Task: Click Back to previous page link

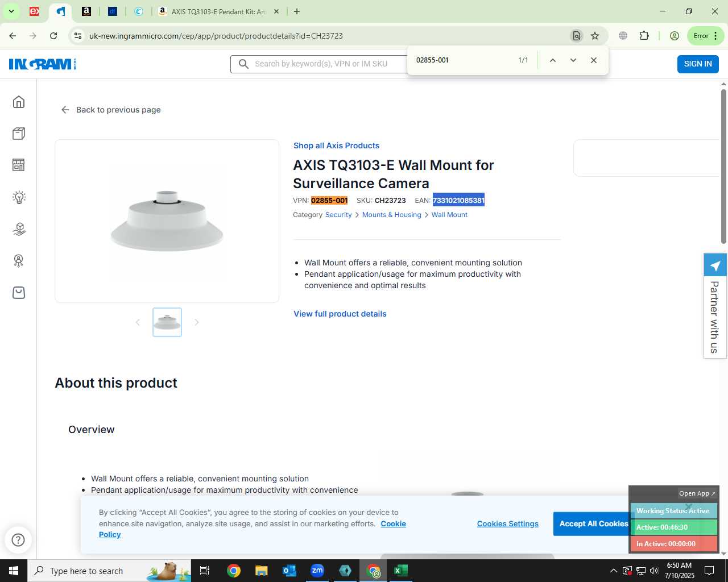Action: click(x=111, y=110)
